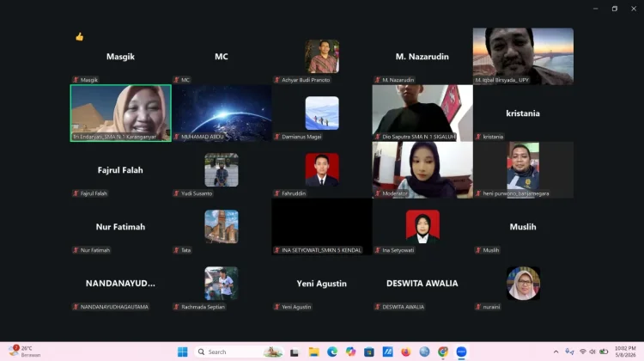Open the weather widget showing 26°C
This screenshot has height=361, width=644.
(x=25, y=352)
